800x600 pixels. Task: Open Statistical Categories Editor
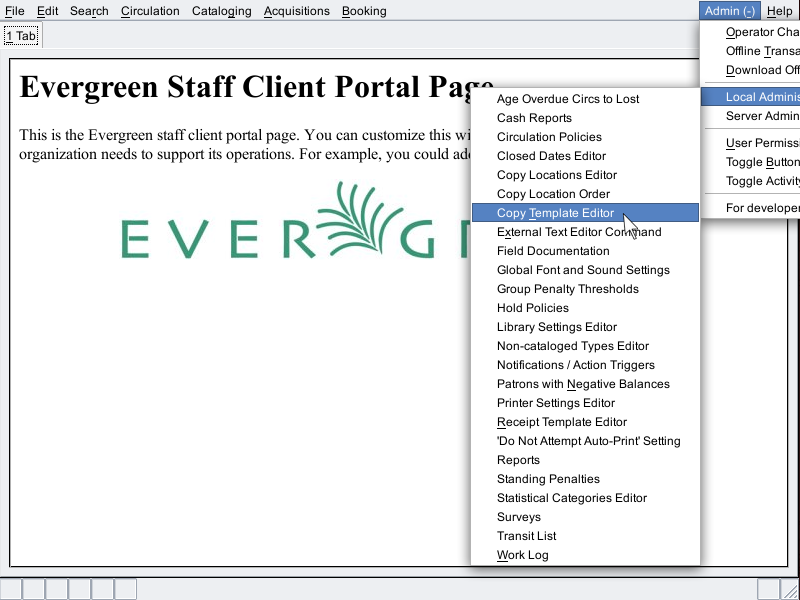pyautogui.click(x=585, y=498)
